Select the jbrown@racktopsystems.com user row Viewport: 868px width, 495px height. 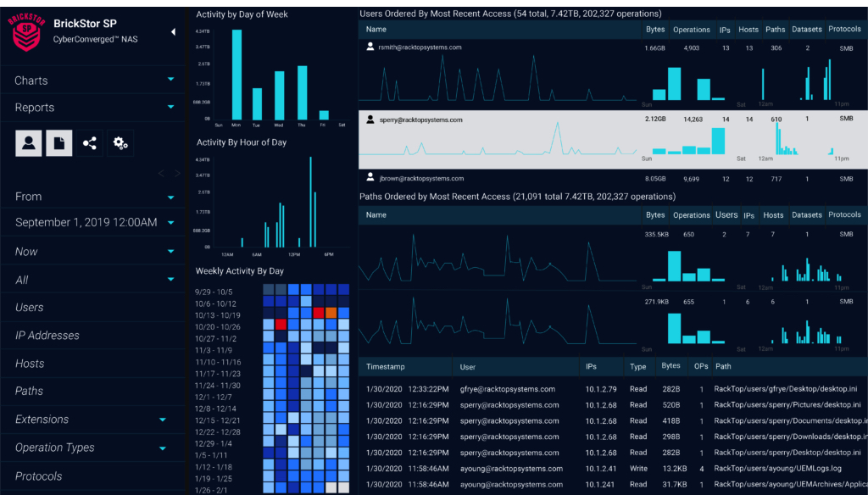[x=613, y=178]
